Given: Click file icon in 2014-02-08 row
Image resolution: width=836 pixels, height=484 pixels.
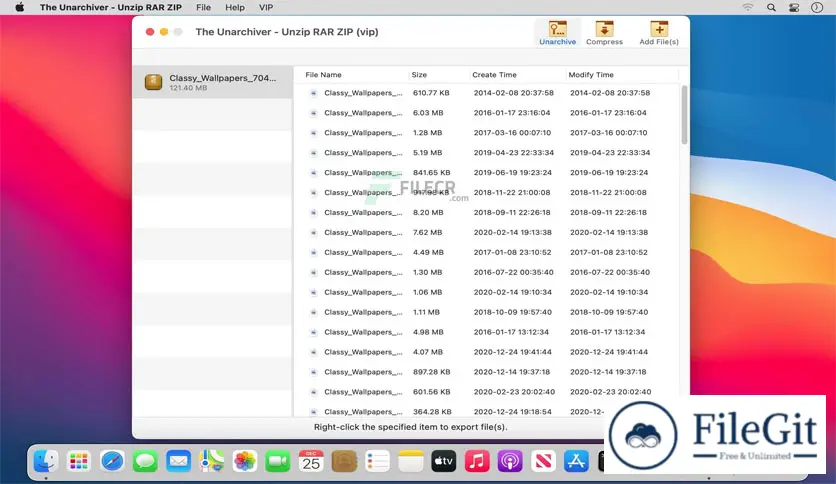Looking at the screenshot, I should tap(314, 93).
